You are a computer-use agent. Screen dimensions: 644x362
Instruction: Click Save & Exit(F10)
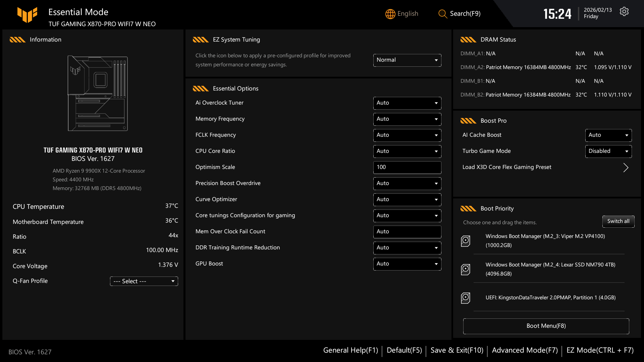457,350
